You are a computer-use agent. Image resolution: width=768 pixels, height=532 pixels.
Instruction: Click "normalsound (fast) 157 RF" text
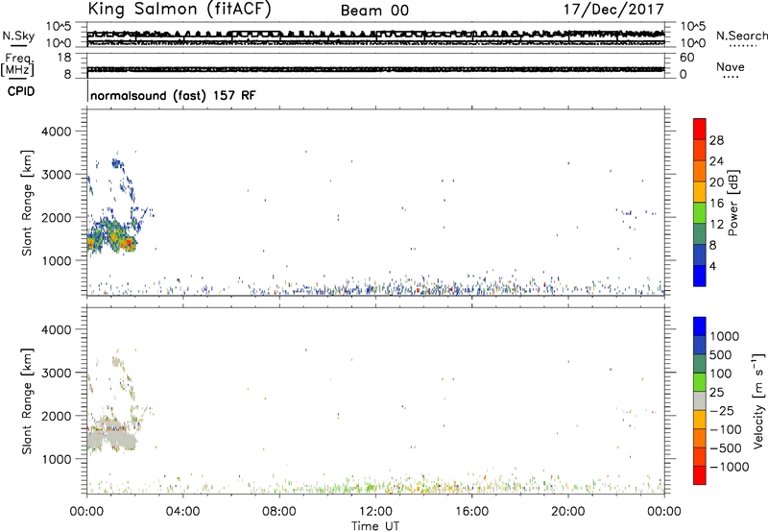173,95
